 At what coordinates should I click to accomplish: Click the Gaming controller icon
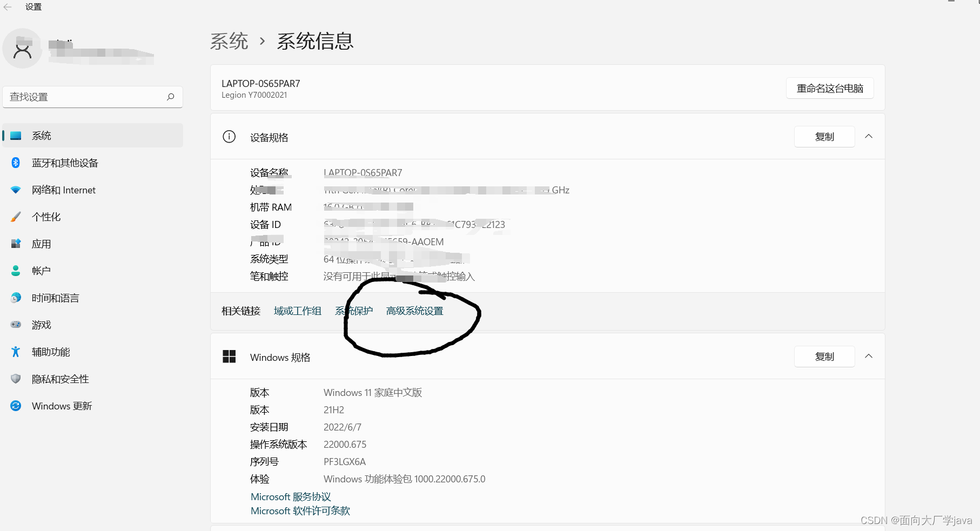click(x=16, y=325)
